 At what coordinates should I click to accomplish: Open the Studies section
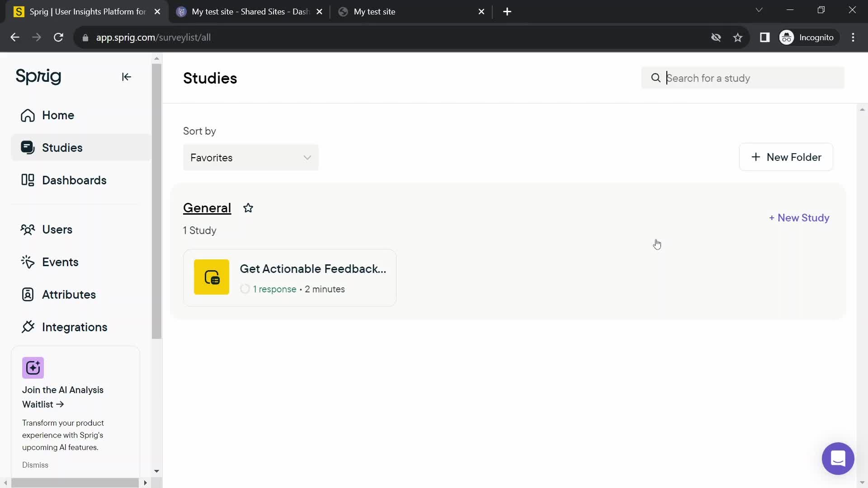(x=81, y=148)
